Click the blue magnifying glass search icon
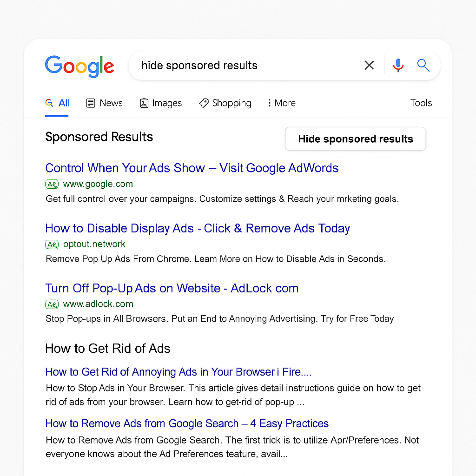 [x=423, y=66]
